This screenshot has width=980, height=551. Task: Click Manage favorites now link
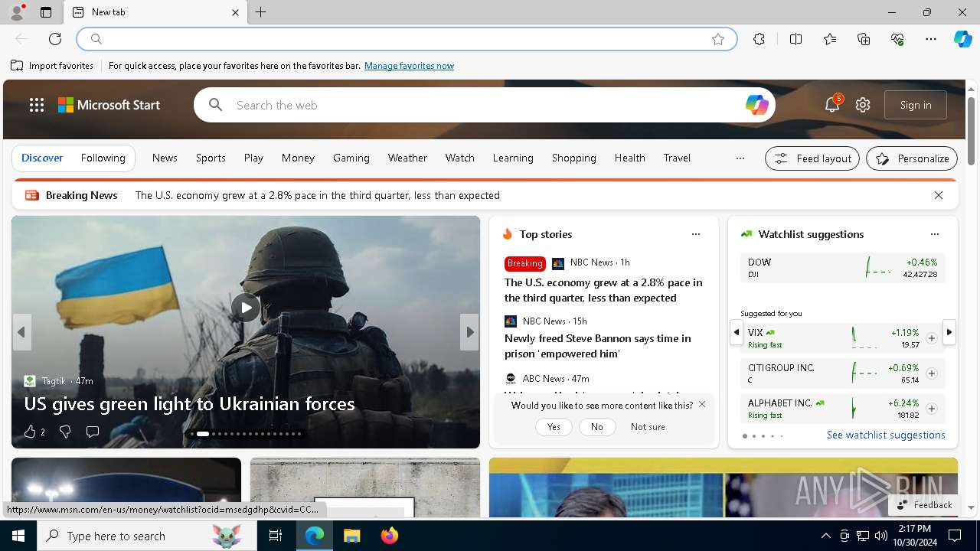pos(409,66)
